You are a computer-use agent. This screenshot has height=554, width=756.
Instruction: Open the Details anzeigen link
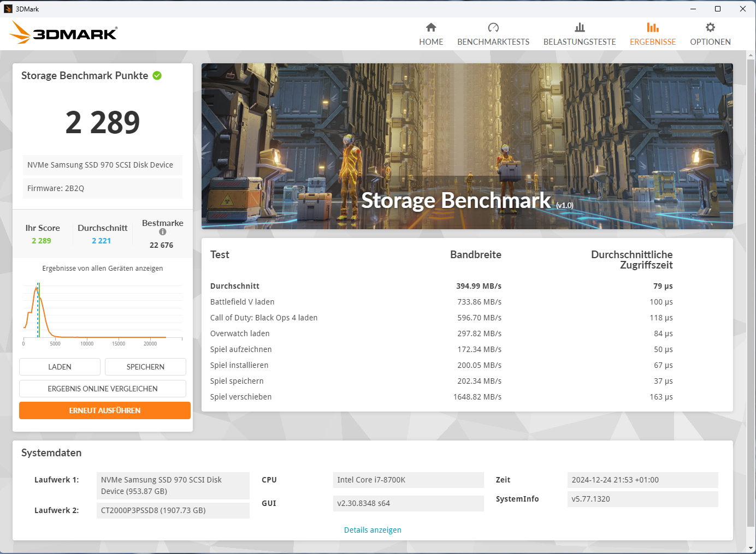click(x=373, y=530)
